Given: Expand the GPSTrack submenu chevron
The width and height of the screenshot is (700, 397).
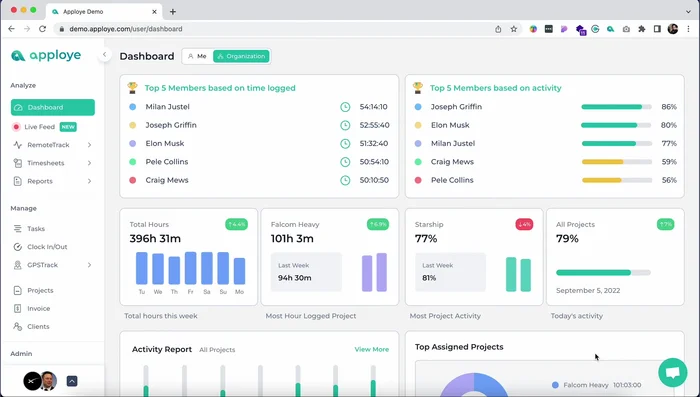Looking at the screenshot, I should pos(89,265).
